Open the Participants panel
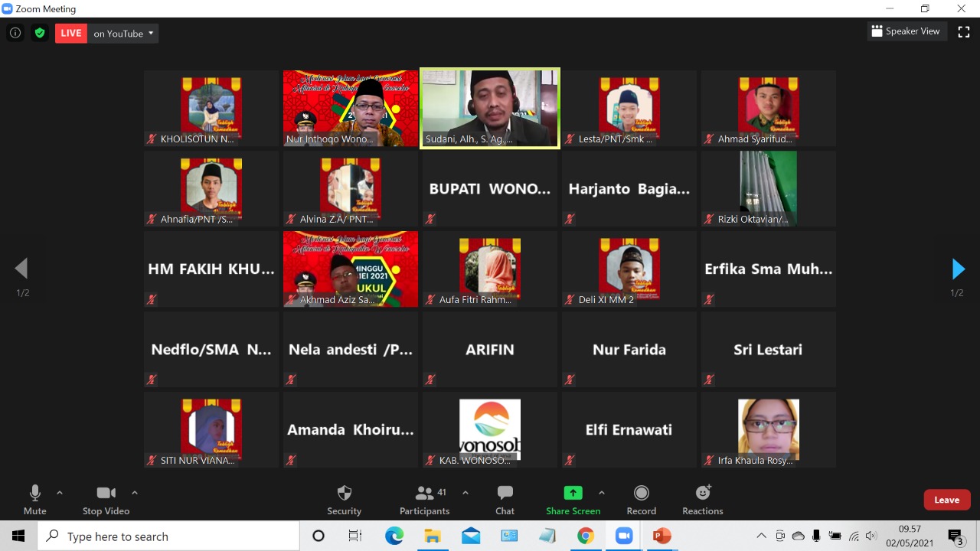Viewport: 980px width, 551px height. pos(424,500)
